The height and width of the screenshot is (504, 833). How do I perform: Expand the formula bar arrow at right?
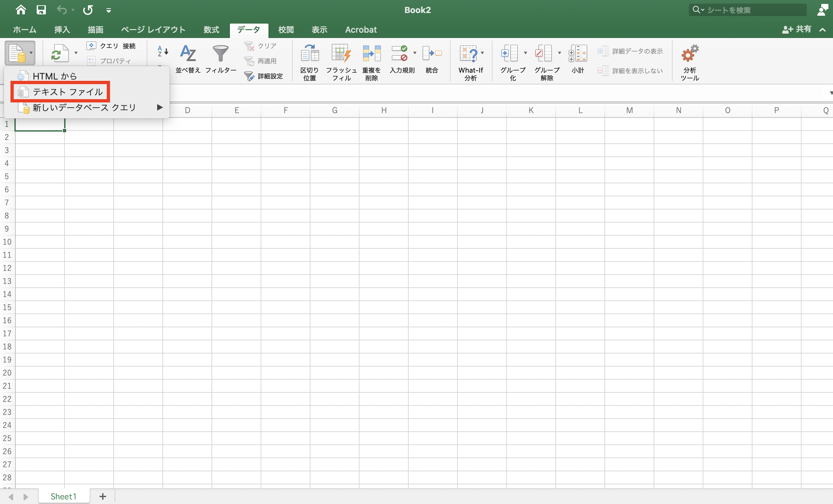[x=831, y=93]
